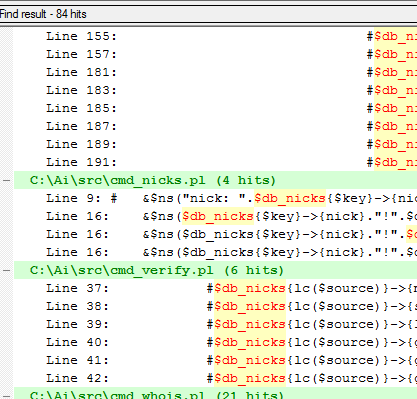Select the first Line 16 hit in cmd_nicks.pl
The image size is (417, 399).
[215, 216]
